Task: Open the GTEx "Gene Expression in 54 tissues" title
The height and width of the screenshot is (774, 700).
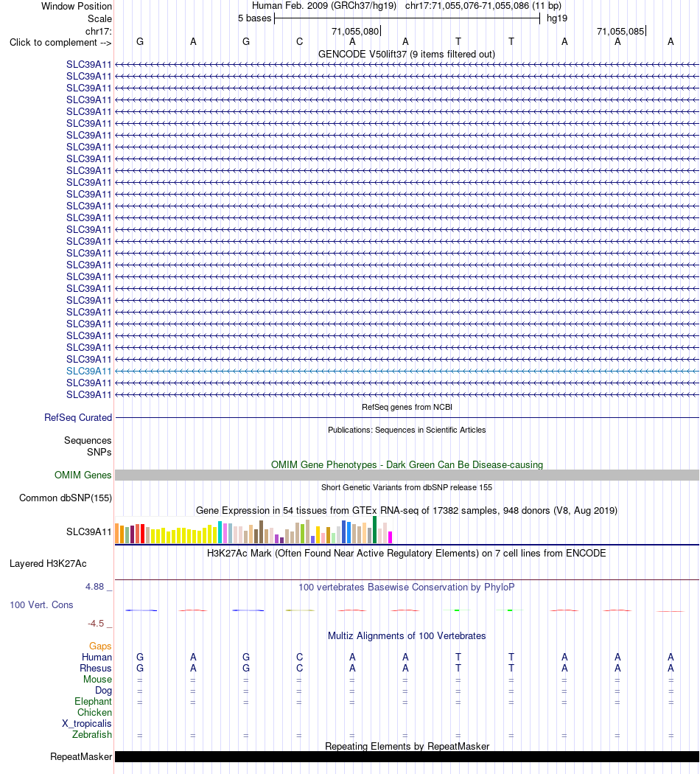Action: [407, 510]
